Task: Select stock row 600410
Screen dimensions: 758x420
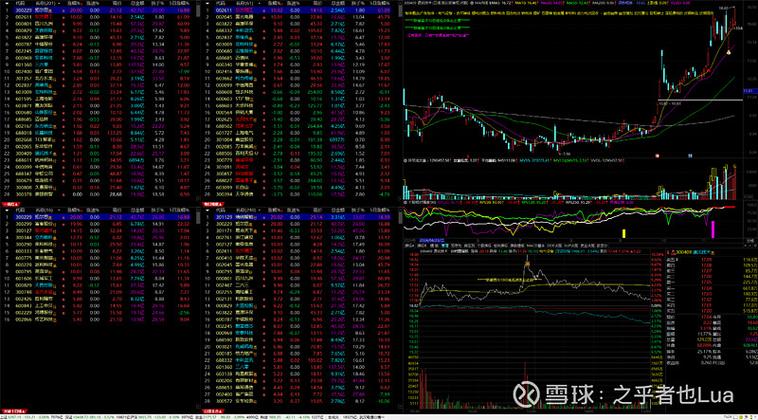Action: tap(299, 258)
